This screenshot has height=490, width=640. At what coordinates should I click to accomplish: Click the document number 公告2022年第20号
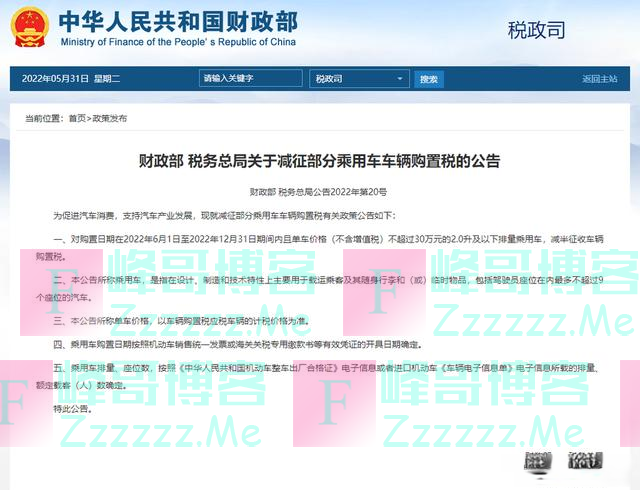tap(319, 190)
